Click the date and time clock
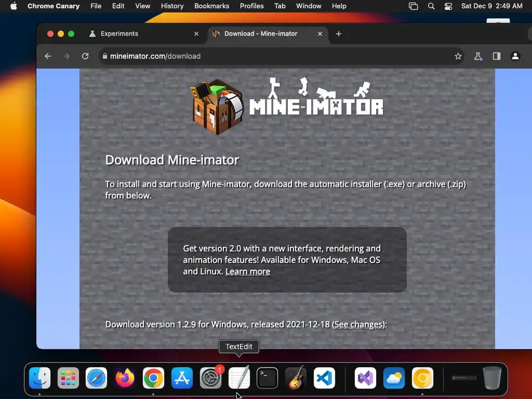 491,6
